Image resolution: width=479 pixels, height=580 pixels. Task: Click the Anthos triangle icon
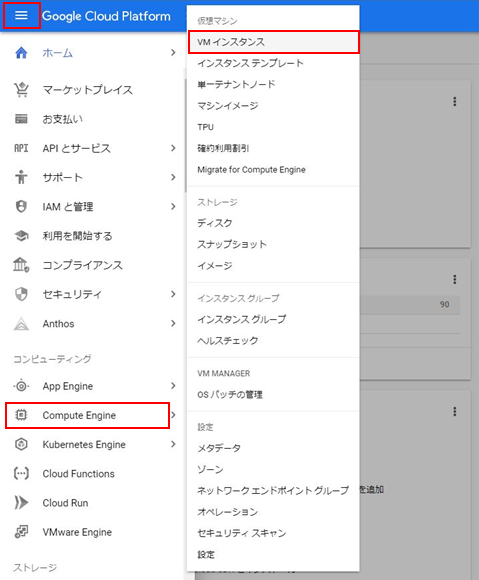point(21,324)
